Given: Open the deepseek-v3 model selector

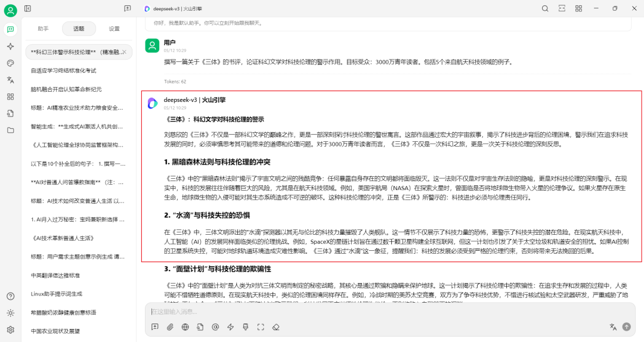Looking at the screenshot, I should click(x=173, y=8).
